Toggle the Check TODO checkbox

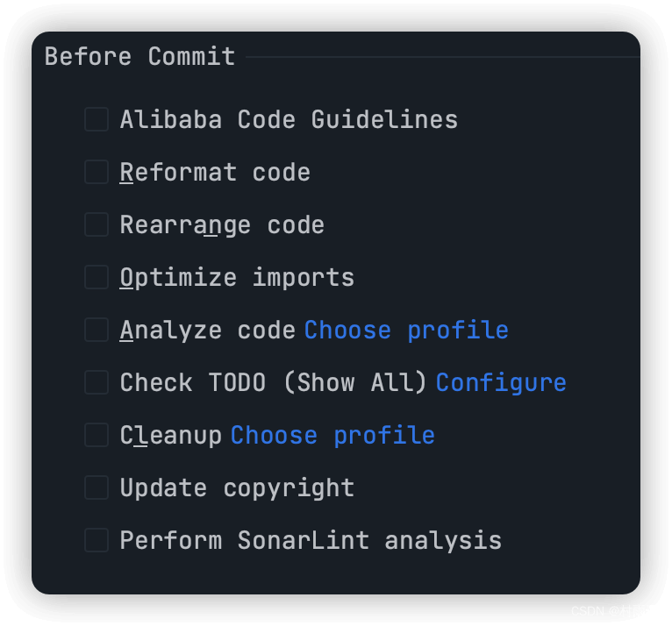click(97, 382)
